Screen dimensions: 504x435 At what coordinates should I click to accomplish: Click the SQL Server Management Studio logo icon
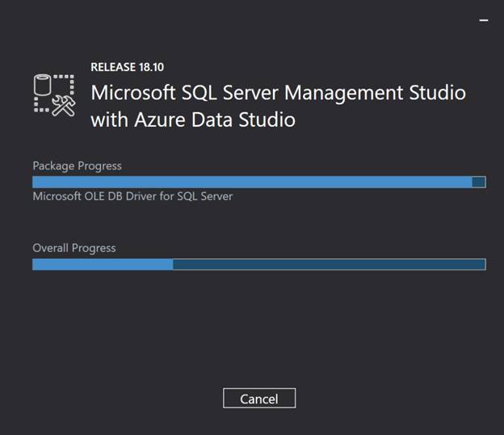pos(55,95)
